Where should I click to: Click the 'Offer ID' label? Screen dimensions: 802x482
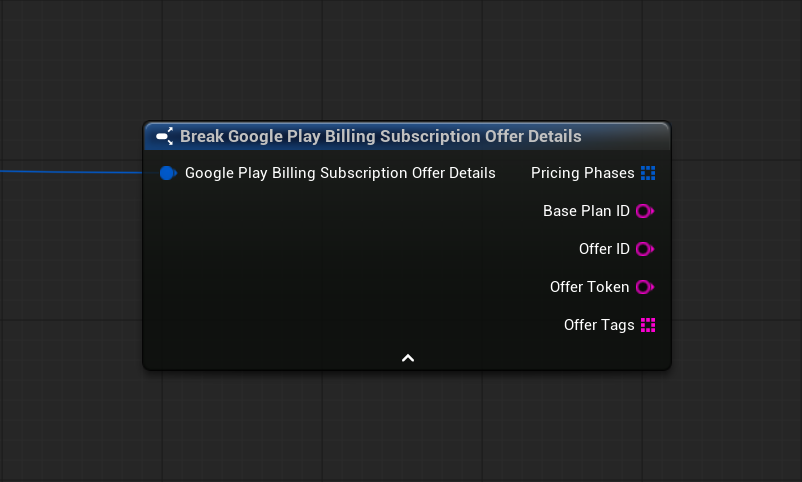click(604, 249)
